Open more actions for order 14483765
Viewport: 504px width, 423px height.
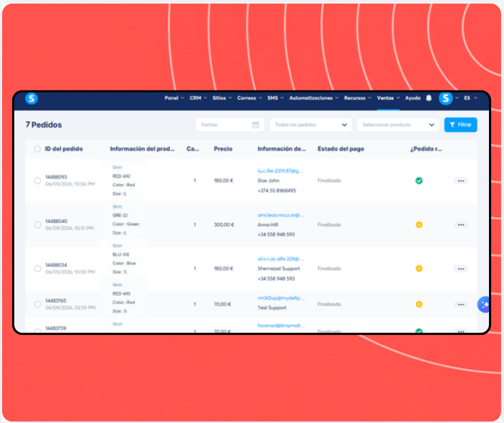(x=461, y=305)
